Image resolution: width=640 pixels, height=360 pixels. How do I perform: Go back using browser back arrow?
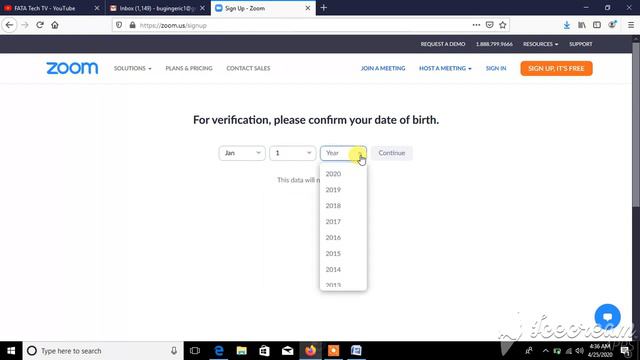9,25
